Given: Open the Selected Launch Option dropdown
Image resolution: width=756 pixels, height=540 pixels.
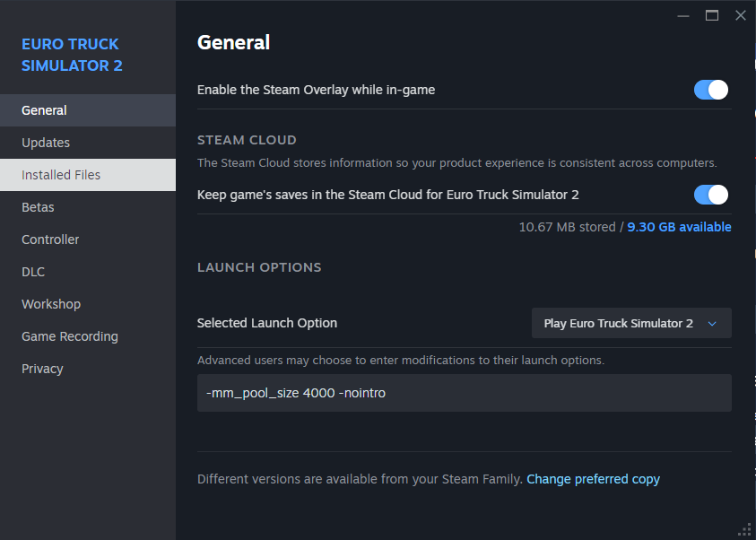Looking at the screenshot, I should click(630, 323).
